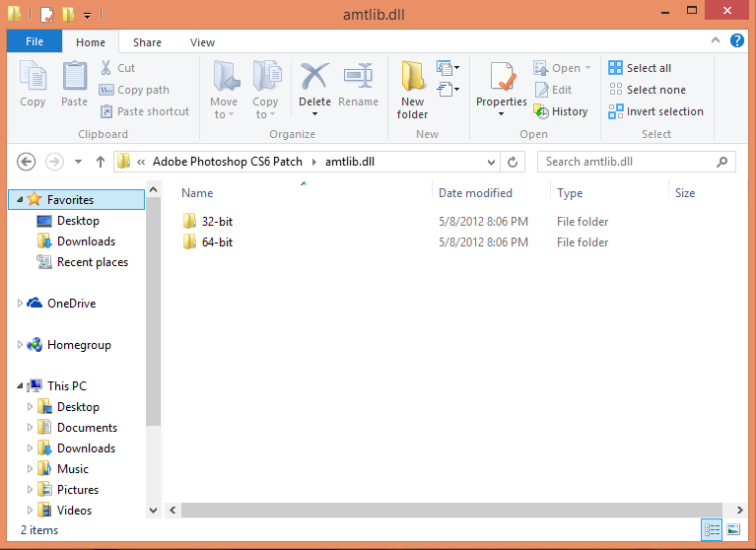The height and width of the screenshot is (550, 756).
Task: Open the Easy access menu icon
Action: coord(447,89)
